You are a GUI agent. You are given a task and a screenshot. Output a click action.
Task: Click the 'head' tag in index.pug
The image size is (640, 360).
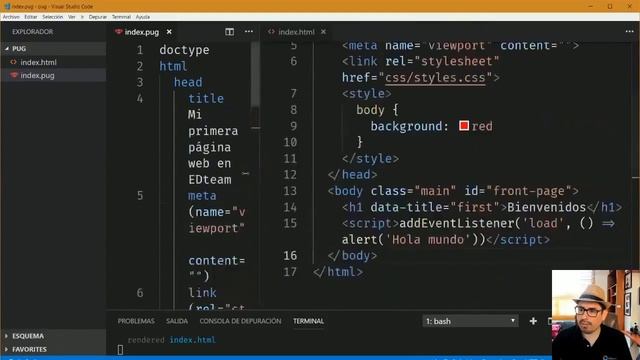pos(188,82)
